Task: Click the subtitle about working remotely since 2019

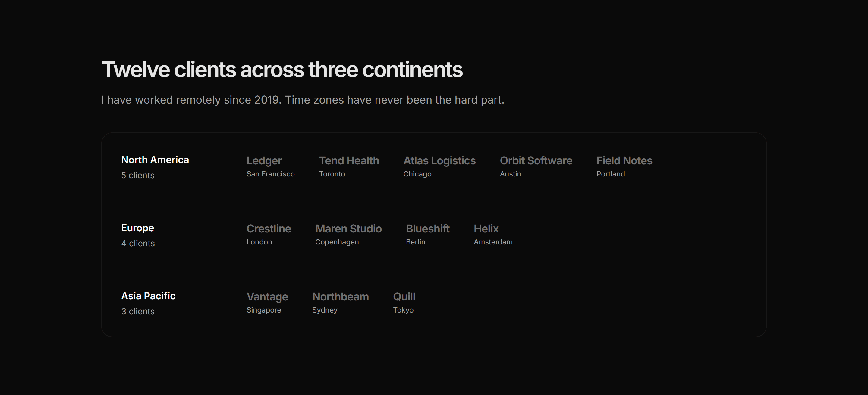Action: click(x=303, y=100)
